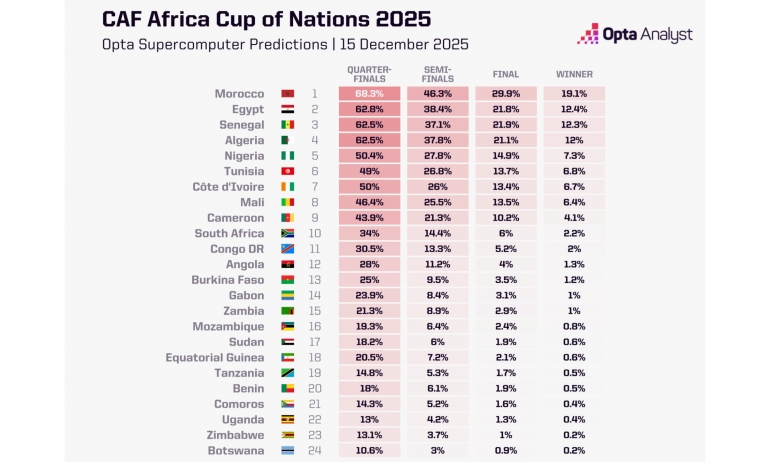Select Morocco's 19.1% winner cell

pyautogui.click(x=574, y=94)
